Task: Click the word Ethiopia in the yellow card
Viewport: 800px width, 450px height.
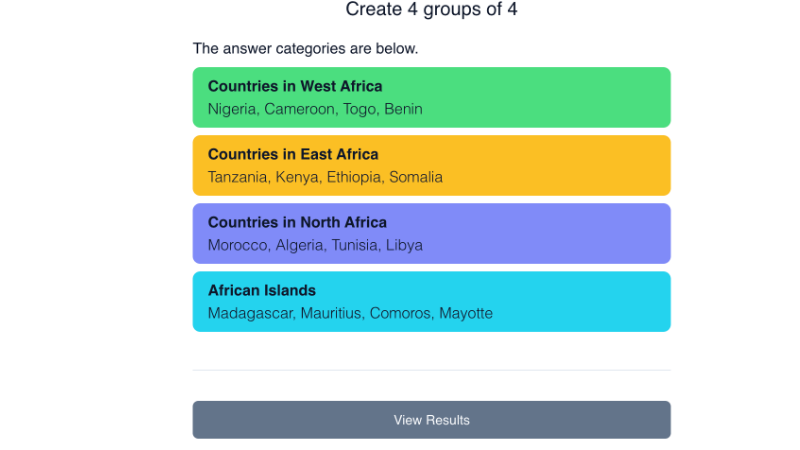Action: coord(354,177)
